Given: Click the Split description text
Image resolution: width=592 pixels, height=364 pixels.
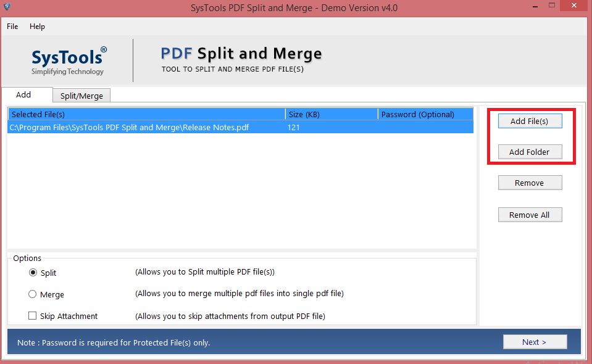Looking at the screenshot, I should tap(205, 272).
